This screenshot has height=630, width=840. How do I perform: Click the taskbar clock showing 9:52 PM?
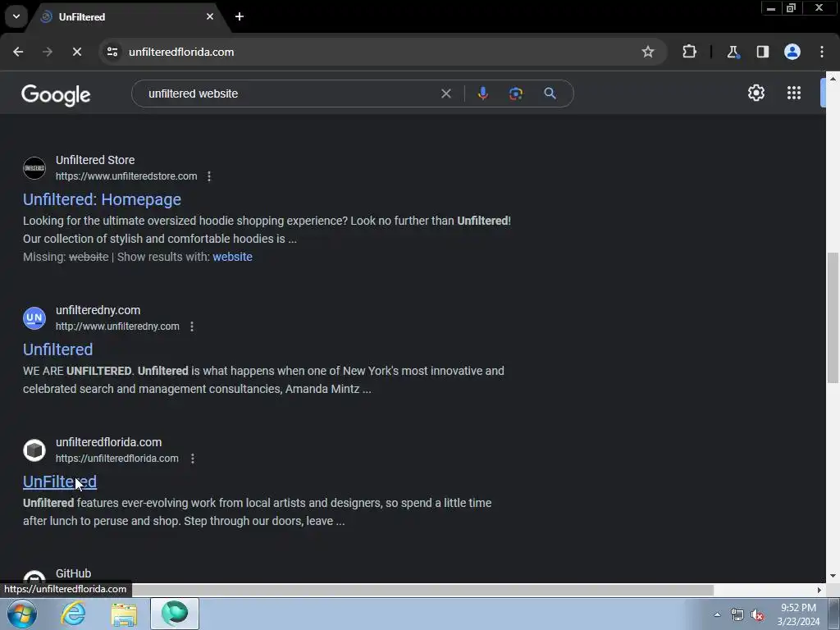click(x=798, y=614)
